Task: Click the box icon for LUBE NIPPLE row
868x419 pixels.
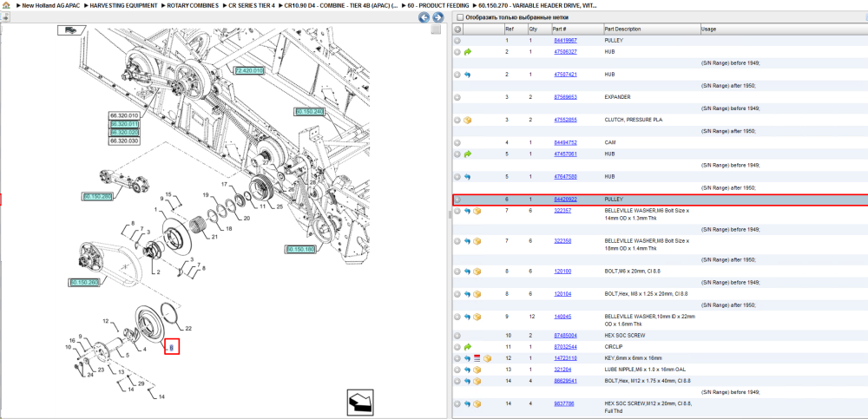Action: pos(477,370)
